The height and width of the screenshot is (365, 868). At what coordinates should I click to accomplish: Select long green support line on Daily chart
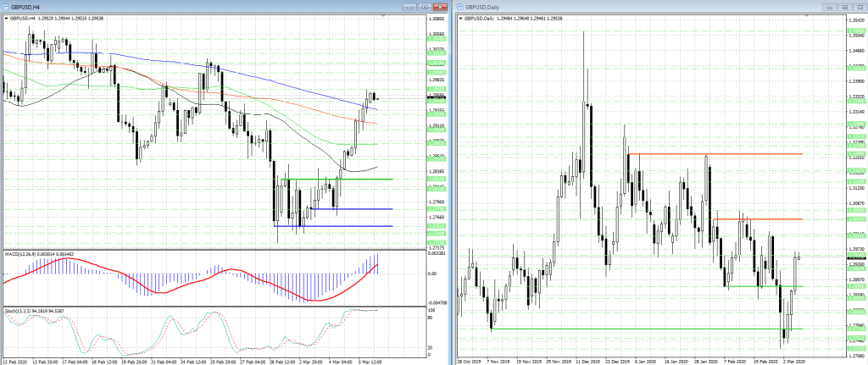click(647, 329)
